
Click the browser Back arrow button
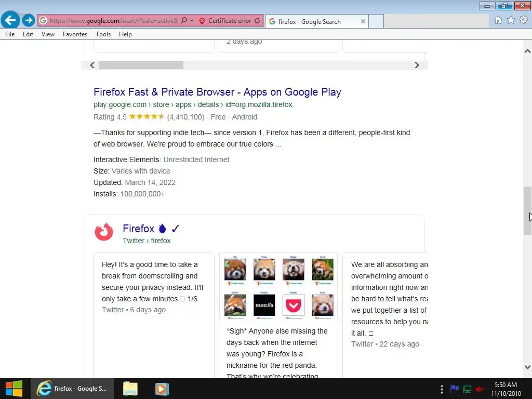[x=10, y=20]
